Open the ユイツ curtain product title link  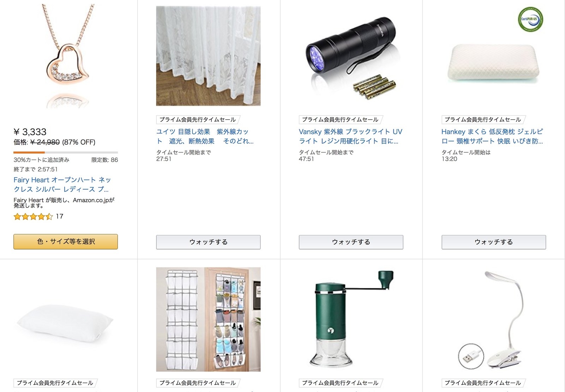click(x=205, y=136)
